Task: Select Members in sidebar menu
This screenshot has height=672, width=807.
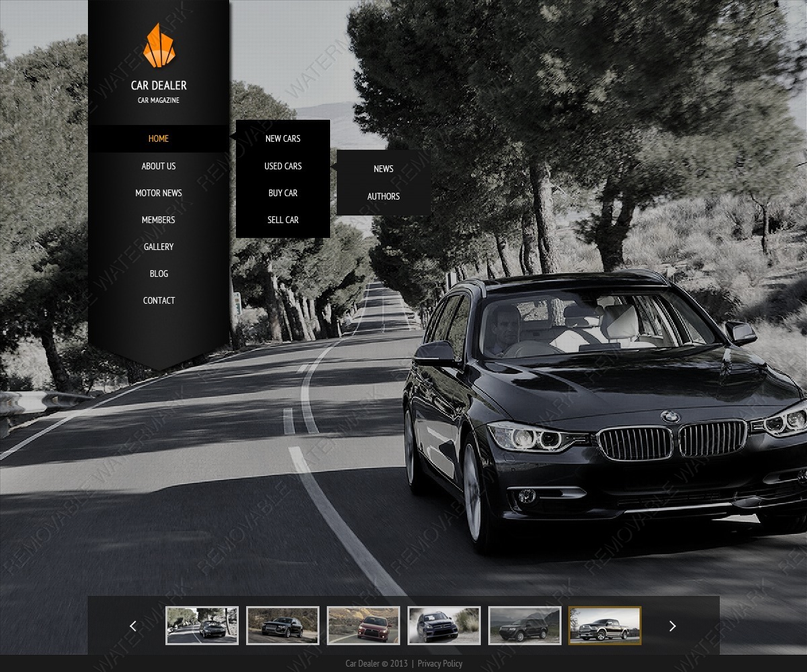Action: pyautogui.click(x=159, y=220)
